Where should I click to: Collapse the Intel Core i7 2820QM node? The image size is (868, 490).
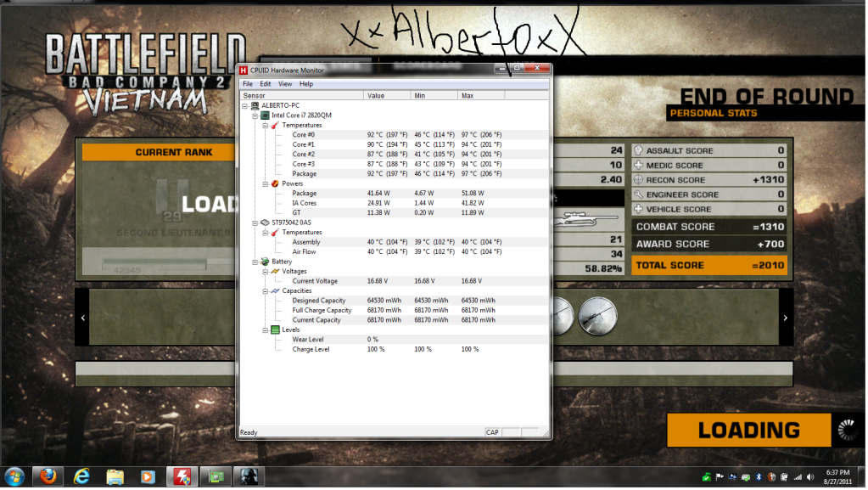[x=255, y=115]
